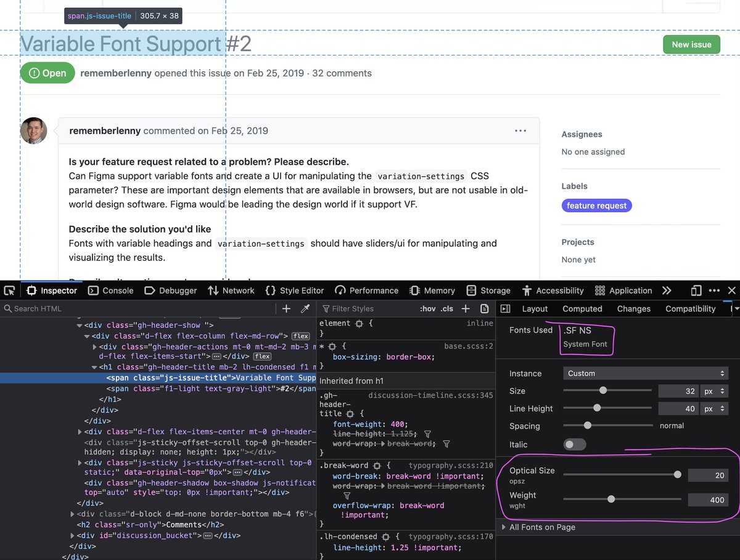Toggle .cls classes panel
740x560 pixels.
click(x=446, y=308)
